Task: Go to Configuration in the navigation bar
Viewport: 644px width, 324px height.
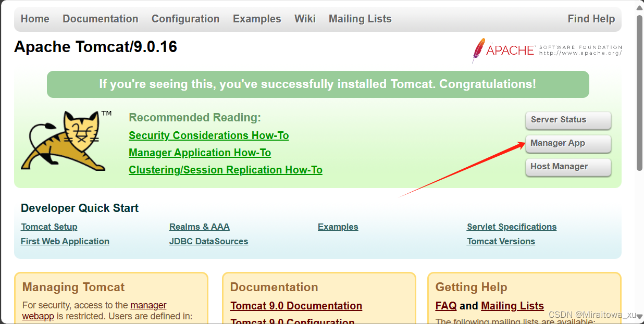Action: point(185,19)
